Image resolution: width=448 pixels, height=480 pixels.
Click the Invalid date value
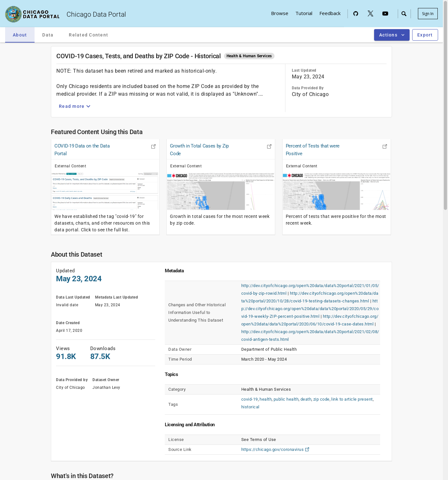[67, 305]
